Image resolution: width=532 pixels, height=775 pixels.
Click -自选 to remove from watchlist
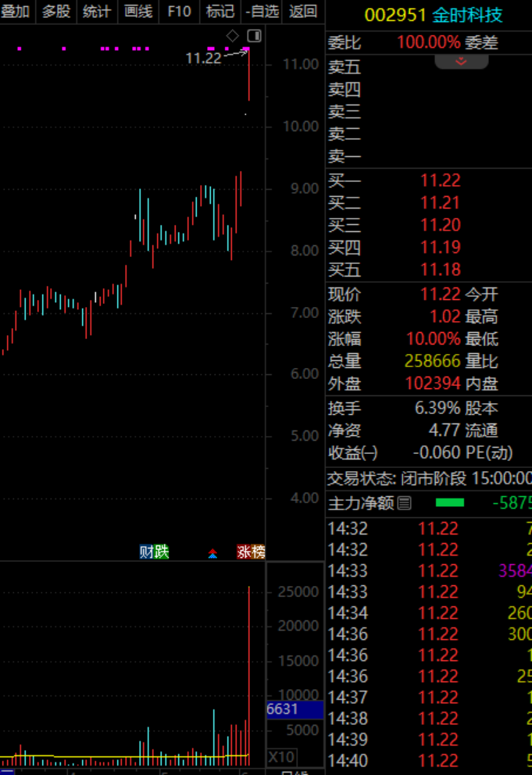pos(262,11)
